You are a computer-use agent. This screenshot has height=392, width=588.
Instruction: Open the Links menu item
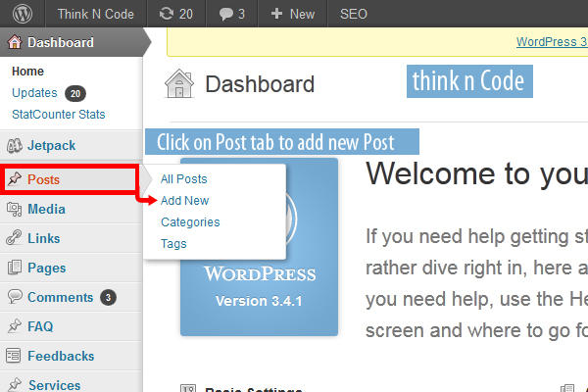(x=44, y=238)
